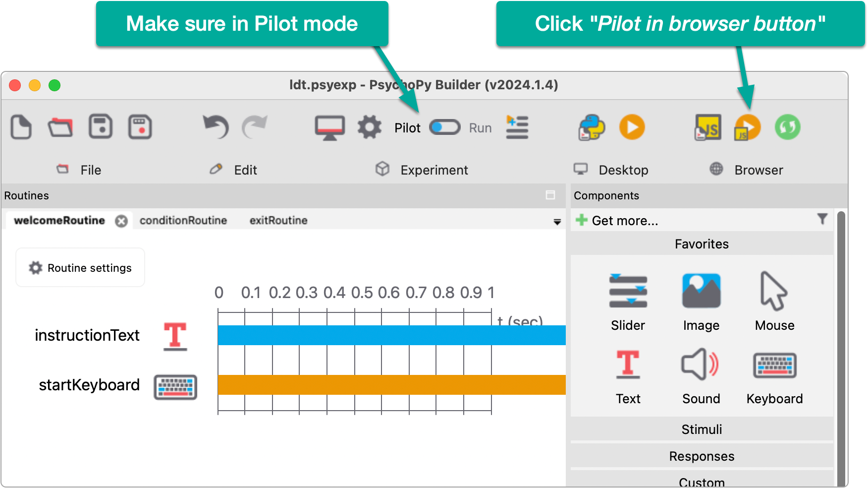This screenshot has width=868, height=488.
Task: Redo the last undone action
Action: (255, 127)
